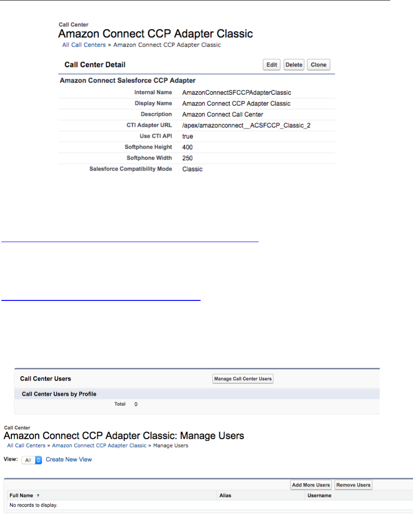Open the All Call Centers link under the top heading
Image resolution: width=413 pixels, height=532 pixels.
[84, 45]
